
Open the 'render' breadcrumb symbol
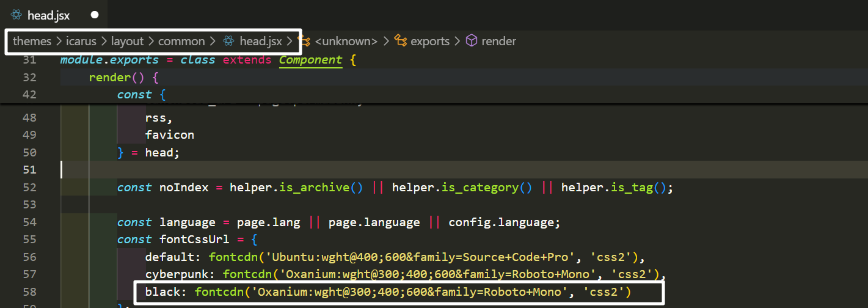pyautogui.click(x=498, y=42)
